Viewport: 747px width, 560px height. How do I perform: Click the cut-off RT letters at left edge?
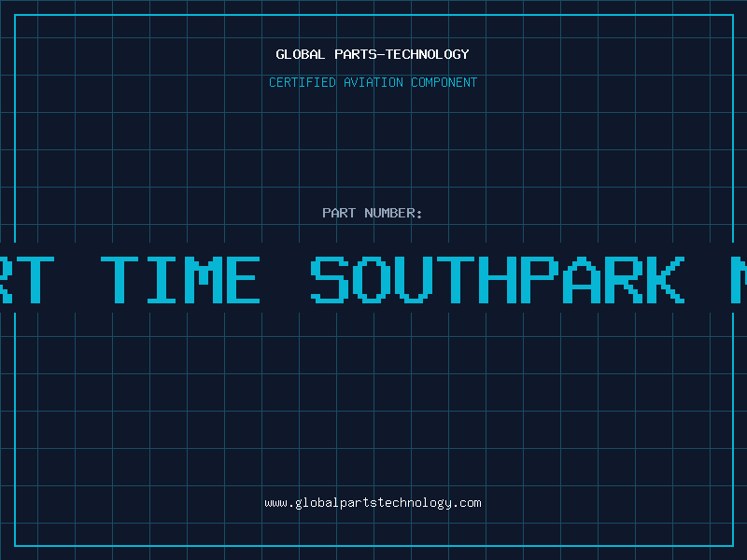tap(27, 280)
